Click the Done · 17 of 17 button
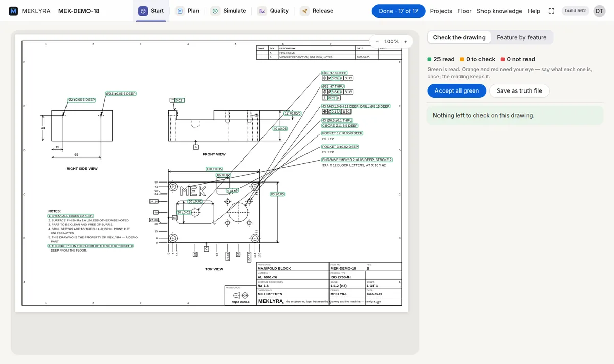The height and width of the screenshot is (364, 614). (399, 11)
